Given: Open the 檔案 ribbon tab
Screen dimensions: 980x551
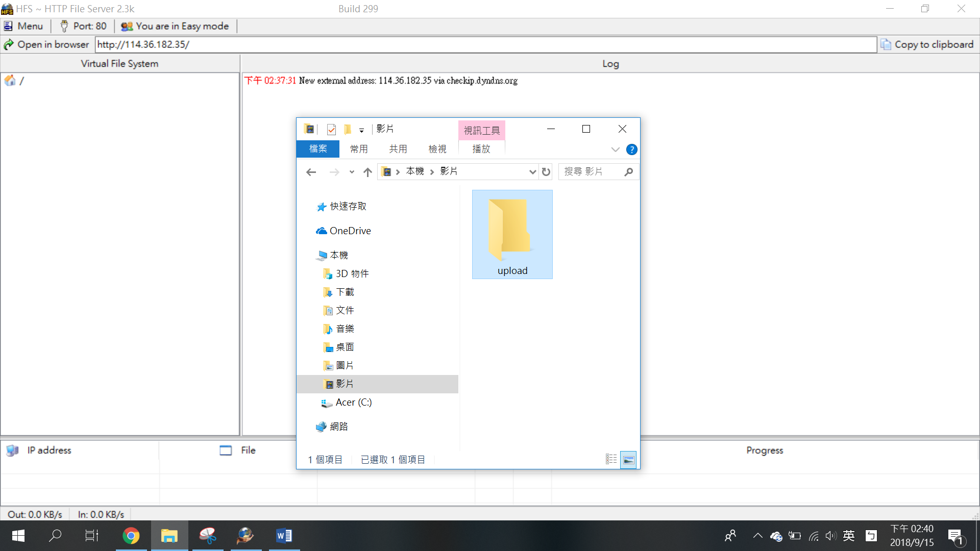Looking at the screenshot, I should pos(318,149).
